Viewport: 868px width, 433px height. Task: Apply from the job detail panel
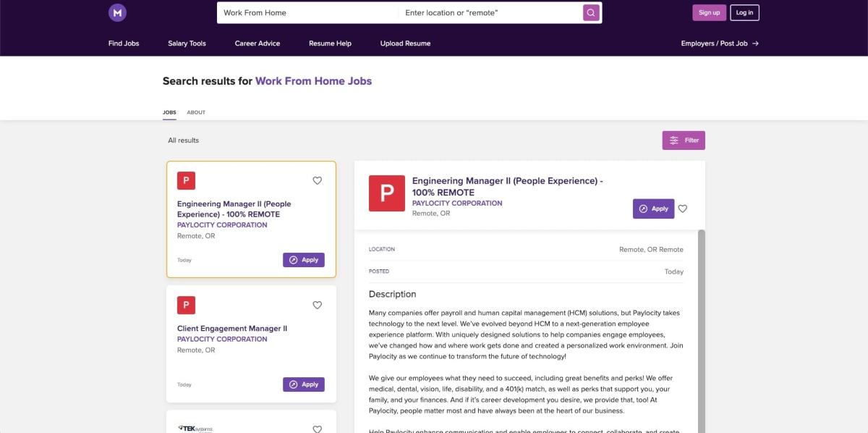coord(654,209)
